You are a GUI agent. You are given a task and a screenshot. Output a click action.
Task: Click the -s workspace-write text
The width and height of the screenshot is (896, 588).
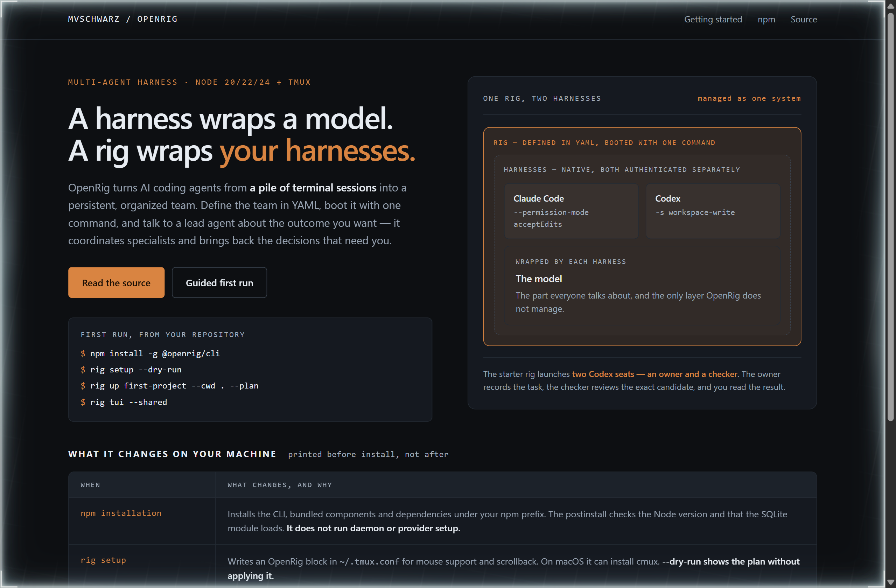point(695,212)
